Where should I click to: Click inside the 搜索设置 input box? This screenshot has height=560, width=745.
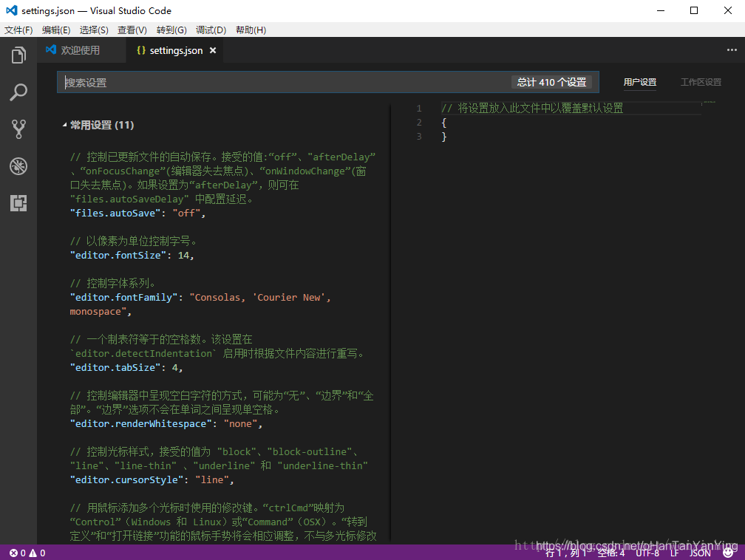[222, 82]
